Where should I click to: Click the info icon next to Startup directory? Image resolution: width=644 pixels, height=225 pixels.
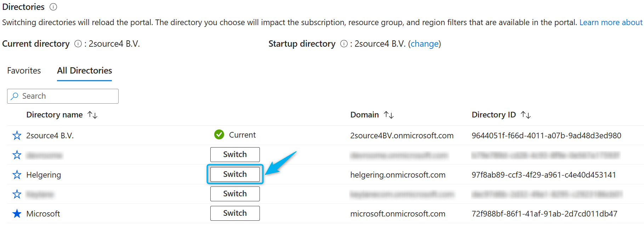pos(344,44)
